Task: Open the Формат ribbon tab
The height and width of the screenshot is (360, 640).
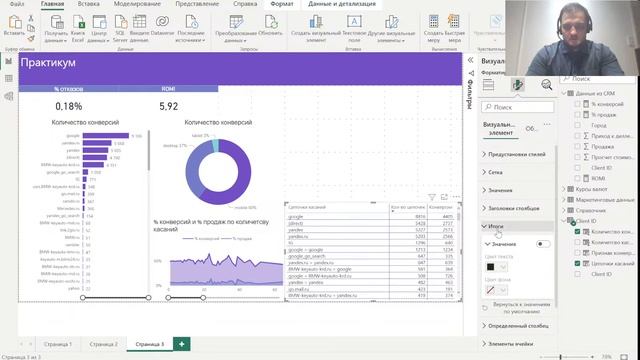Action: (x=282, y=4)
